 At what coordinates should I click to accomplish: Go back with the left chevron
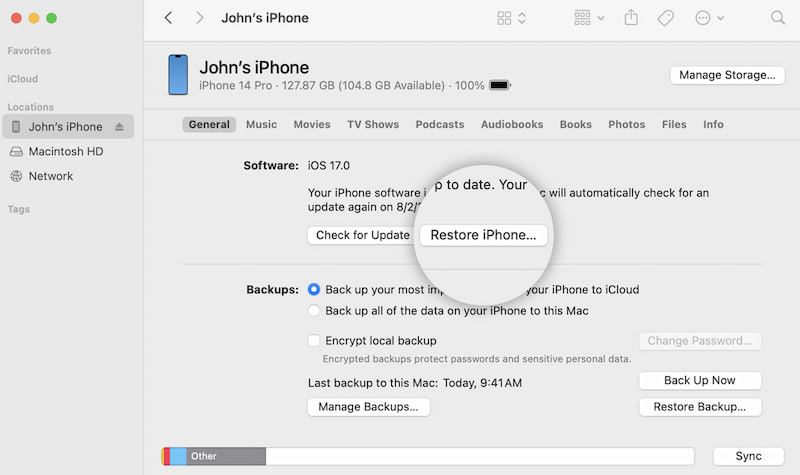click(168, 18)
